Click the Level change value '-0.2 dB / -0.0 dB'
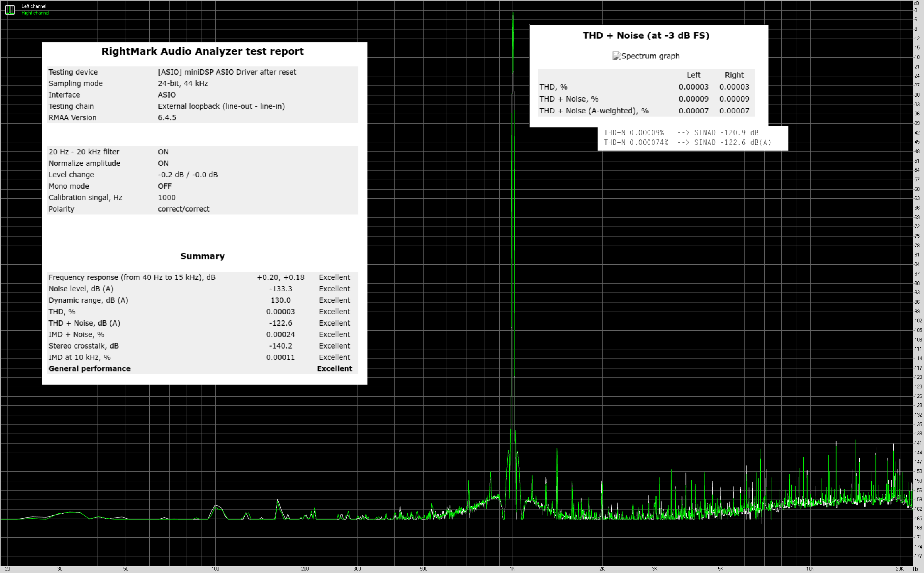Viewport: 924px width, 573px height. pos(188,175)
